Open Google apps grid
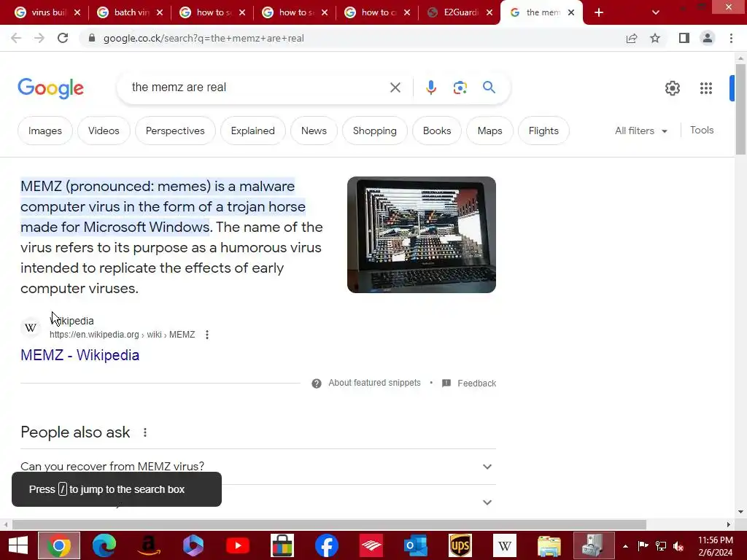 [706, 88]
